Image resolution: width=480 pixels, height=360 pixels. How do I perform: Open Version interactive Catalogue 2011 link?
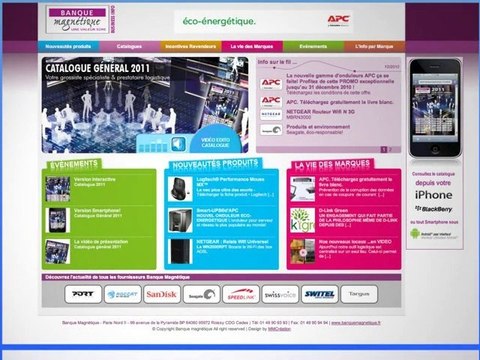[x=95, y=182]
